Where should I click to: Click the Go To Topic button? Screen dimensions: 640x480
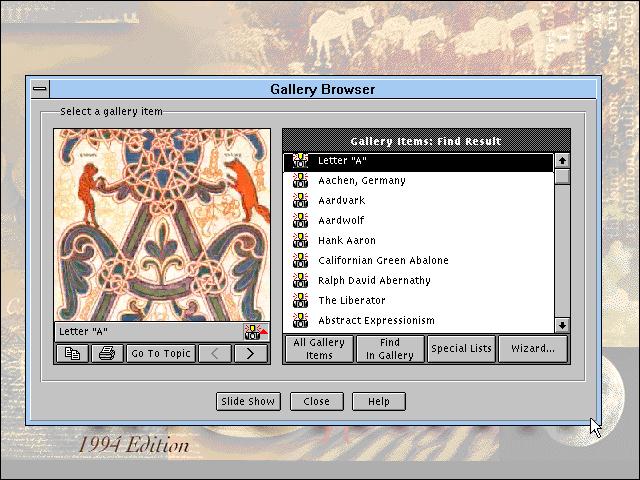(x=161, y=353)
